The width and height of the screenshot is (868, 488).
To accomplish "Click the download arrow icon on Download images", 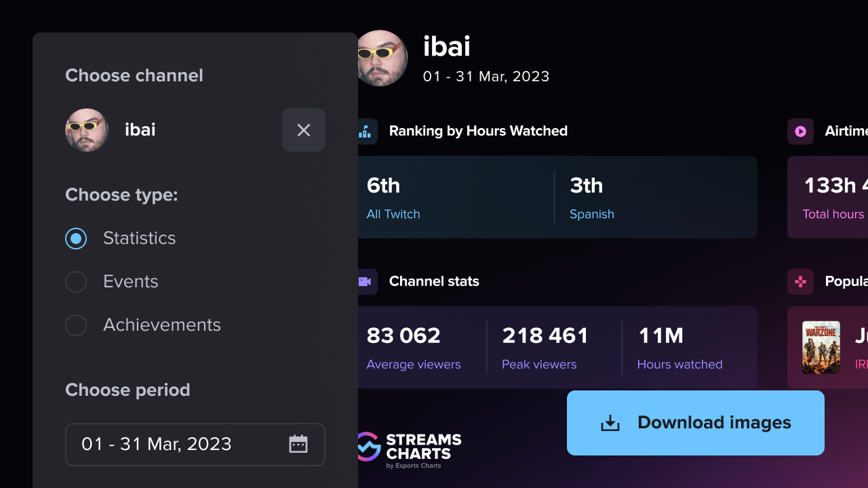I will [610, 422].
